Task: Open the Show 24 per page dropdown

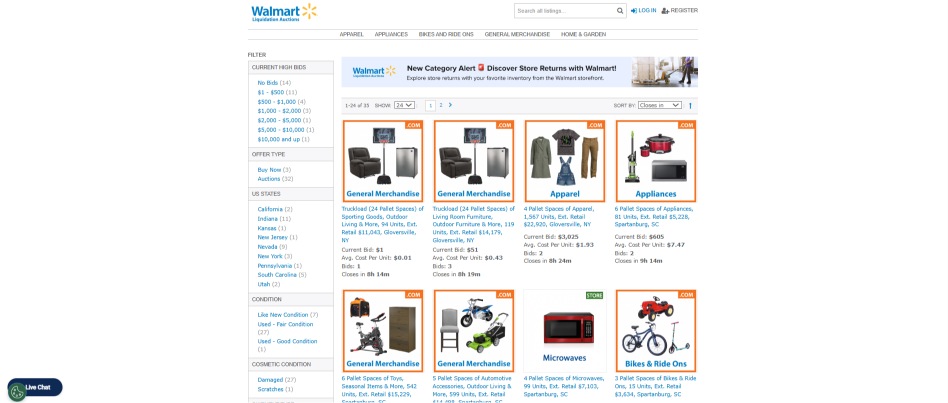Action: [x=404, y=105]
